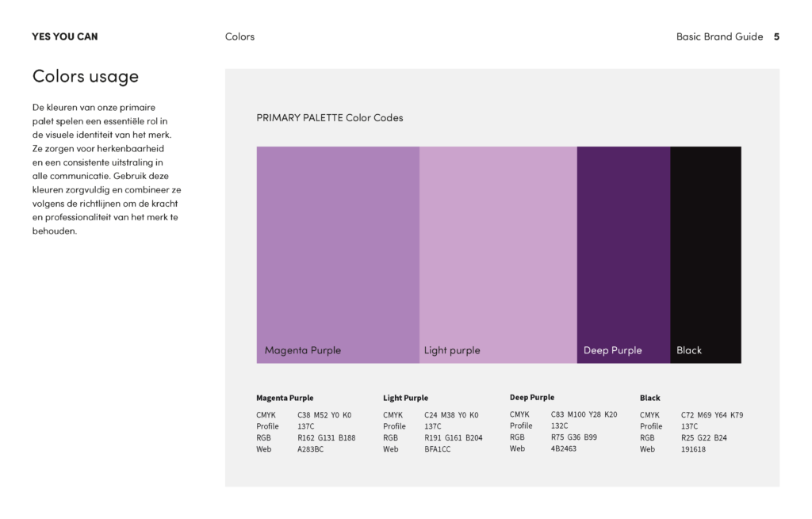
Task: Click RGB value "R25 G22 B24"
Action: (704, 437)
